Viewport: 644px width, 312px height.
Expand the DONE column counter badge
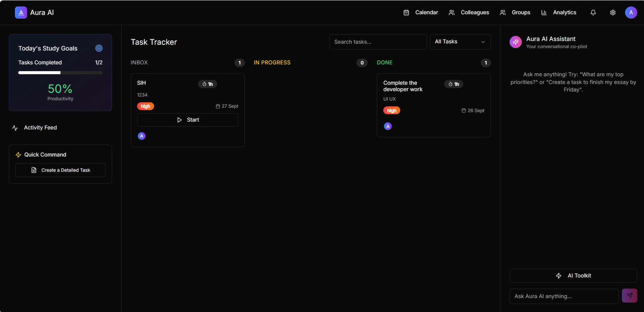pos(486,63)
